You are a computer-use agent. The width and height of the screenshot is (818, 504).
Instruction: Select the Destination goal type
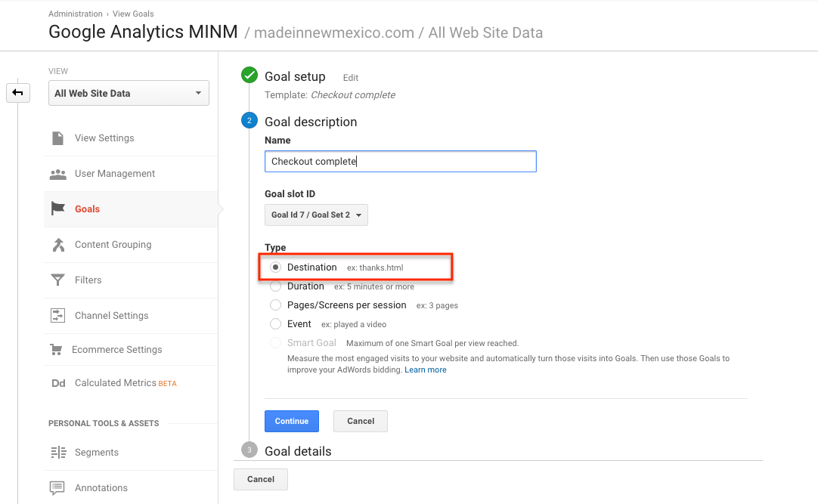tap(276, 267)
